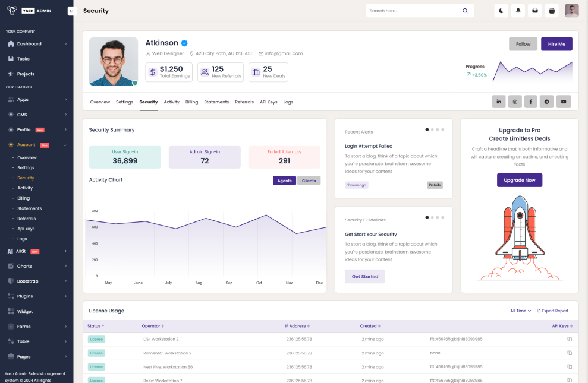Switch to the Settings profile tab
The image size is (588, 383).
coord(124,102)
